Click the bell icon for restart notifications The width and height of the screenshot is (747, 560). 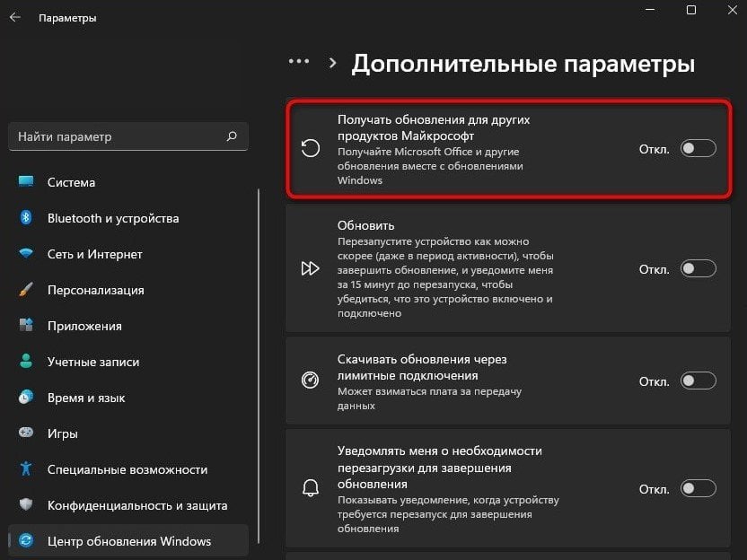tap(311, 487)
